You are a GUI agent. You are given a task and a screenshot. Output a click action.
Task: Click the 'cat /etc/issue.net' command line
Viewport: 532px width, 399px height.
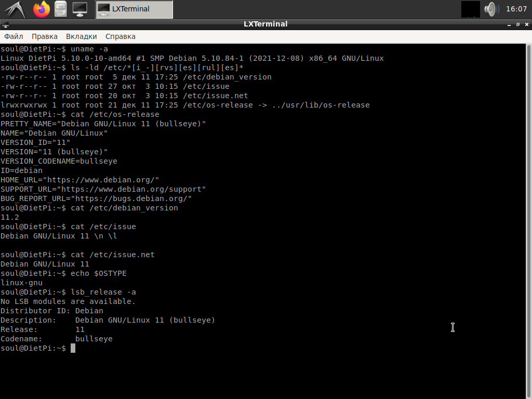point(77,255)
